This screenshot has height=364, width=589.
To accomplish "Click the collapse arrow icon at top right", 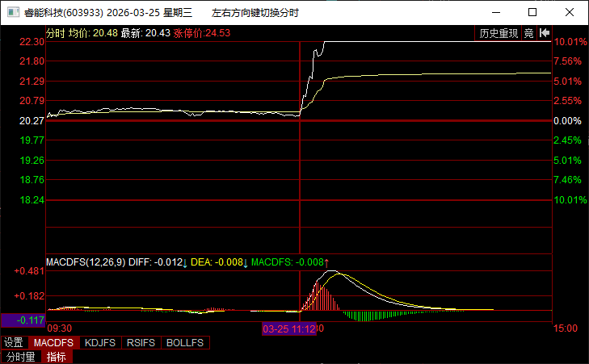I will 545,33.
